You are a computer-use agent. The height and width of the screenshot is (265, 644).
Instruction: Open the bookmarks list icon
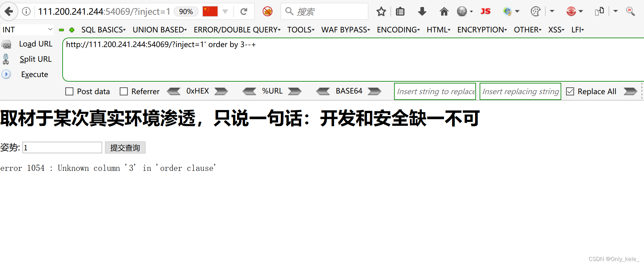400,12
